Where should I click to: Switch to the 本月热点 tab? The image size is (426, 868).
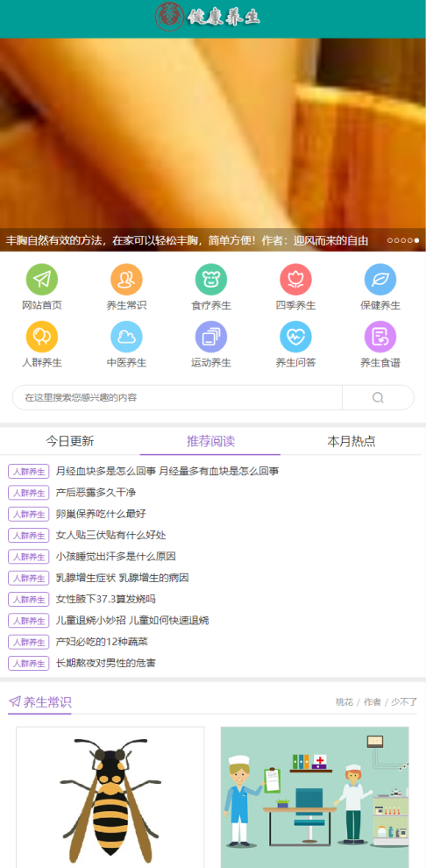click(x=351, y=441)
